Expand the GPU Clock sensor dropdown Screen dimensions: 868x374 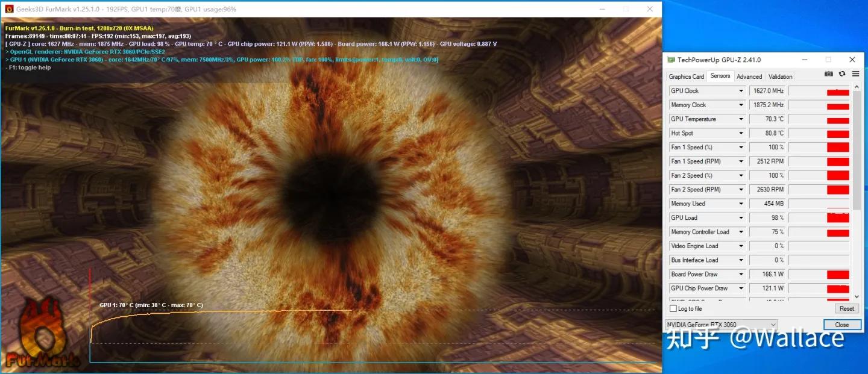tap(741, 91)
